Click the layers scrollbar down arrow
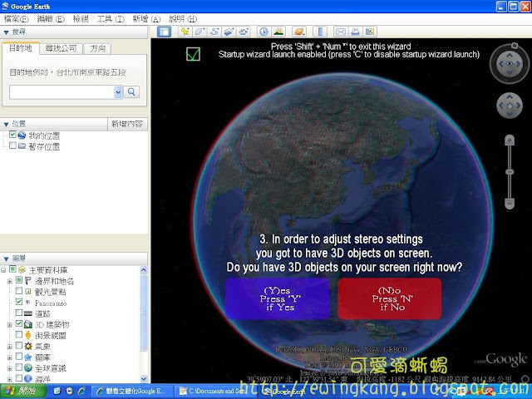This screenshot has height=399, width=532. pyautogui.click(x=144, y=379)
